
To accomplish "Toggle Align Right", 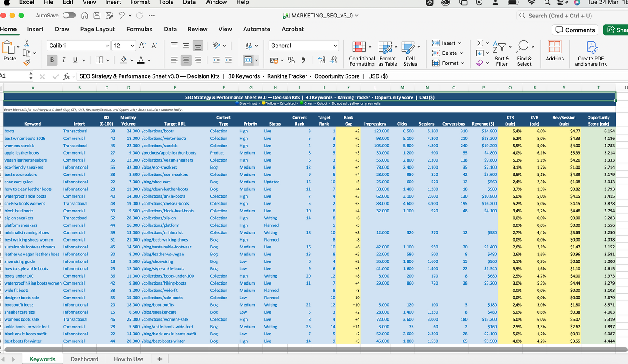I will [198, 60].
